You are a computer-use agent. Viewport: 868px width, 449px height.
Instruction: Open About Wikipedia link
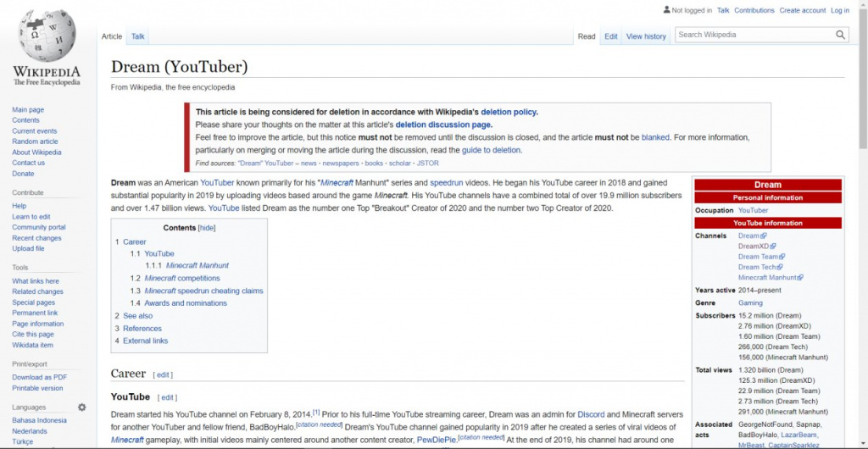point(36,152)
